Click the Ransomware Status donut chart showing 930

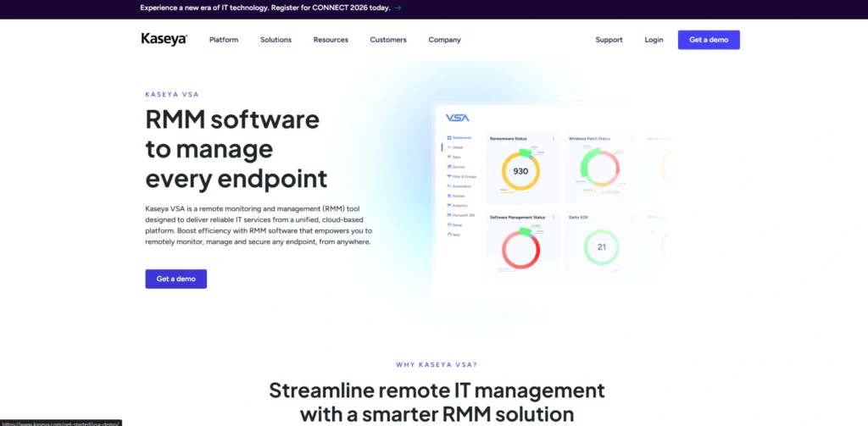pyautogui.click(x=521, y=171)
